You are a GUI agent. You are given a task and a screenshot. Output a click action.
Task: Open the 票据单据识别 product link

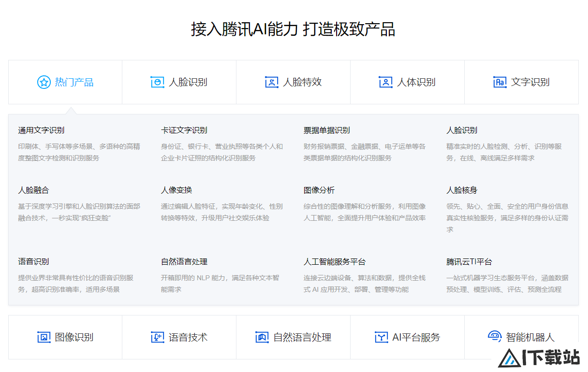click(327, 130)
